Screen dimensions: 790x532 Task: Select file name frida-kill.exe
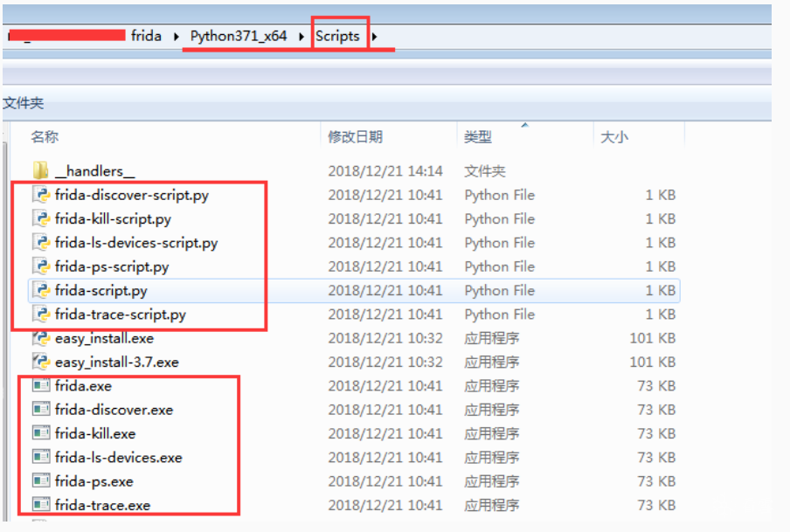point(95,434)
